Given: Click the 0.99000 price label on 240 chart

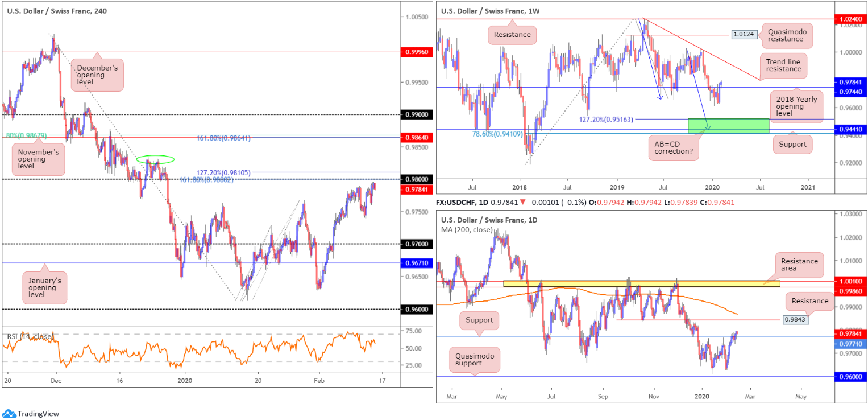Looking at the screenshot, I should coord(417,114).
